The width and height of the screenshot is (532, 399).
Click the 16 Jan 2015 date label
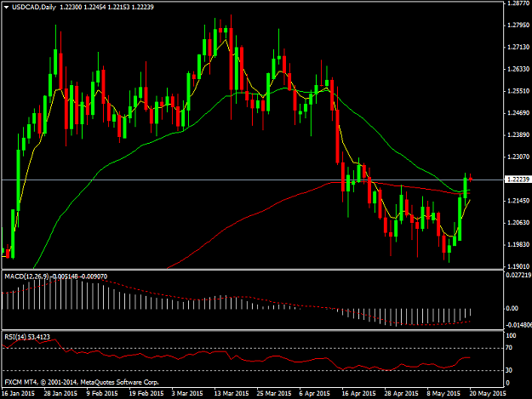[18, 394]
